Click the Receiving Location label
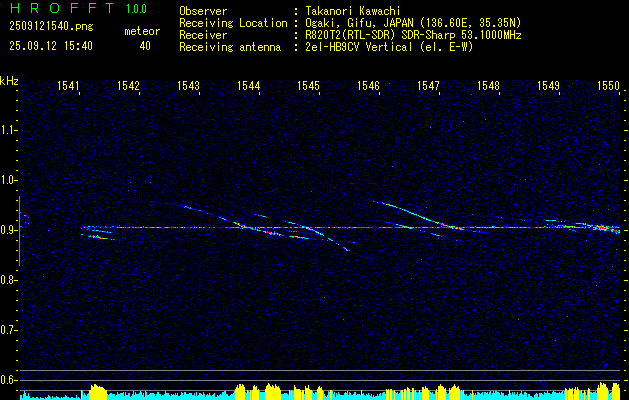The height and width of the screenshot is (400, 629). (233, 23)
